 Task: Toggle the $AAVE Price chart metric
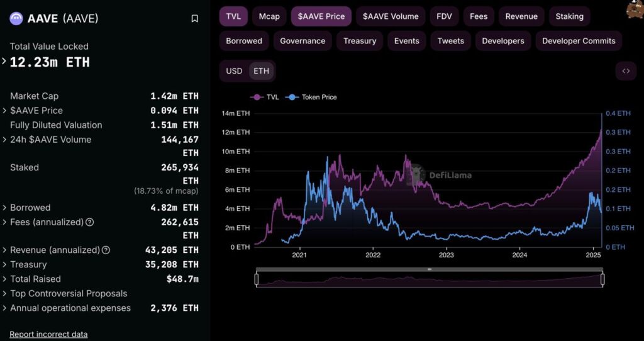321,16
